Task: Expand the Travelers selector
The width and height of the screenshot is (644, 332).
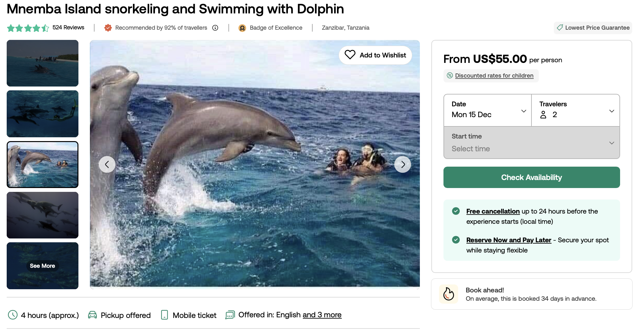Action: coord(576,110)
